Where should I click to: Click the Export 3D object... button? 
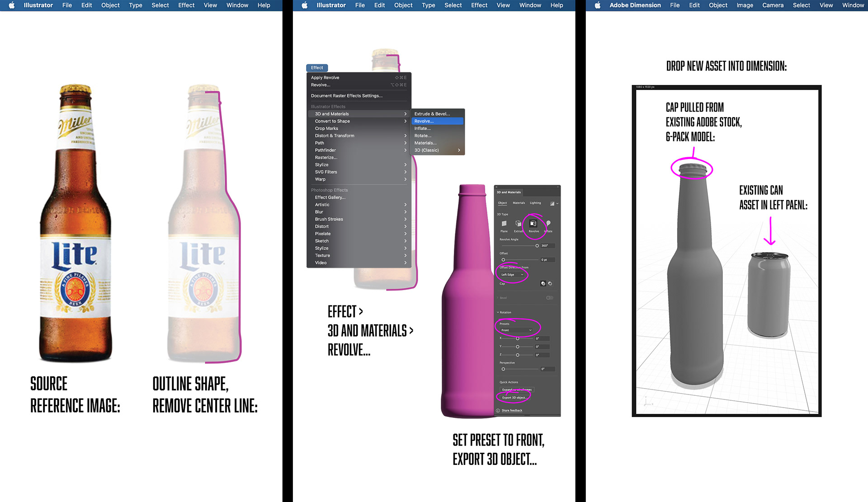pyautogui.click(x=514, y=398)
